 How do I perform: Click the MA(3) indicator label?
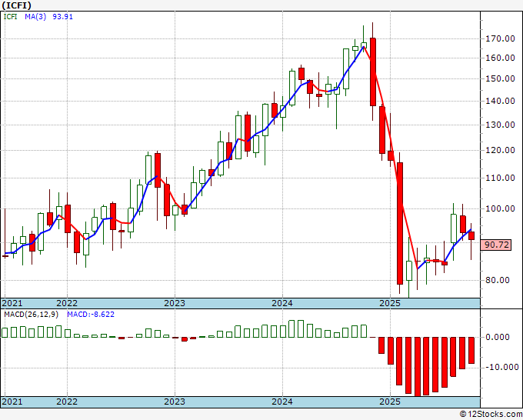(35, 17)
